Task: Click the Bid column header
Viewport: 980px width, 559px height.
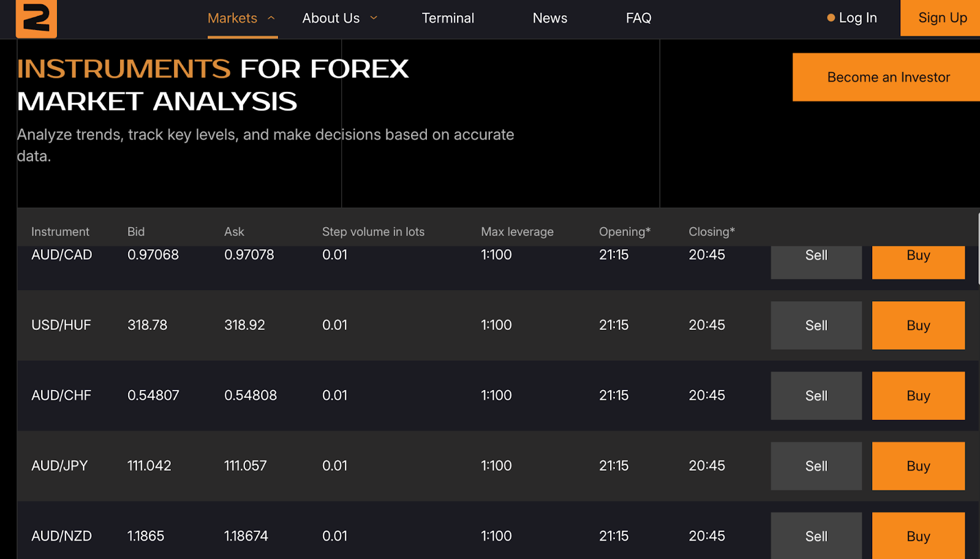Action: coord(136,232)
